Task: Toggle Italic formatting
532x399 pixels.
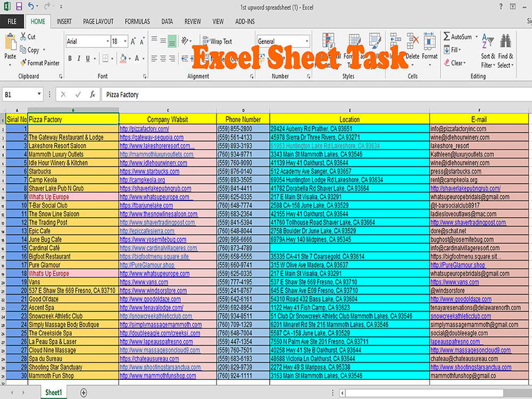Action: pyautogui.click(x=79, y=59)
